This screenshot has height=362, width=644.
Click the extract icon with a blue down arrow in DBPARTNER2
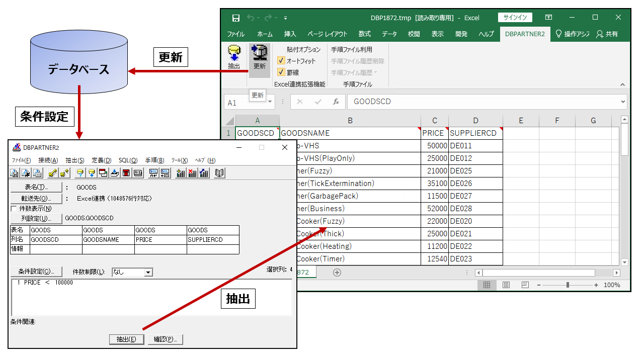(92, 173)
